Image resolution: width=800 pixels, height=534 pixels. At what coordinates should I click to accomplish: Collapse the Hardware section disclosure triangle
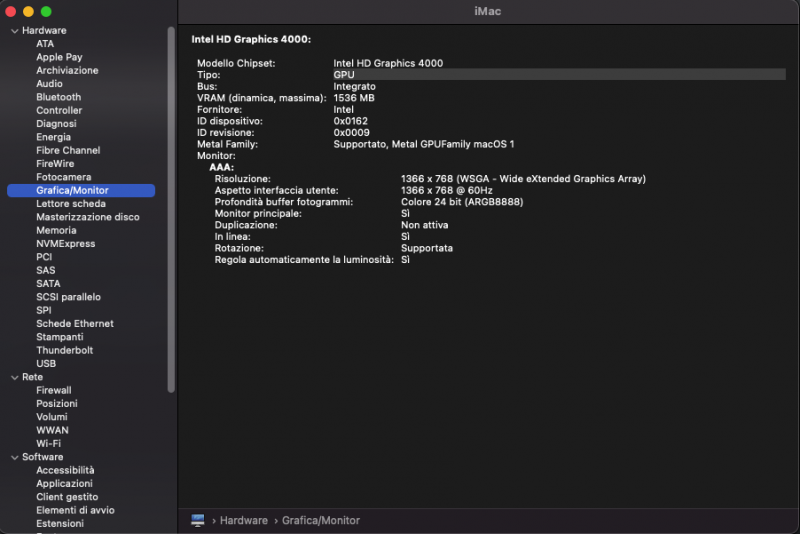click(13, 31)
